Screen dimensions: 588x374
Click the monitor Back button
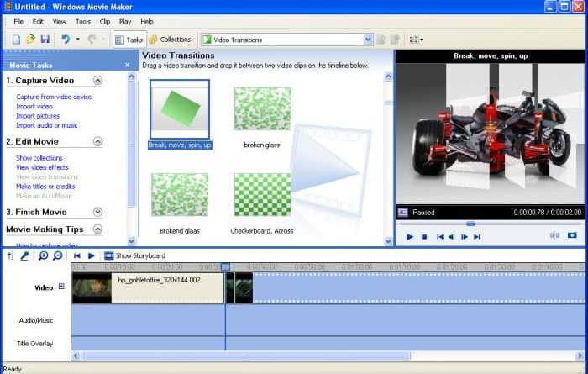440,237
